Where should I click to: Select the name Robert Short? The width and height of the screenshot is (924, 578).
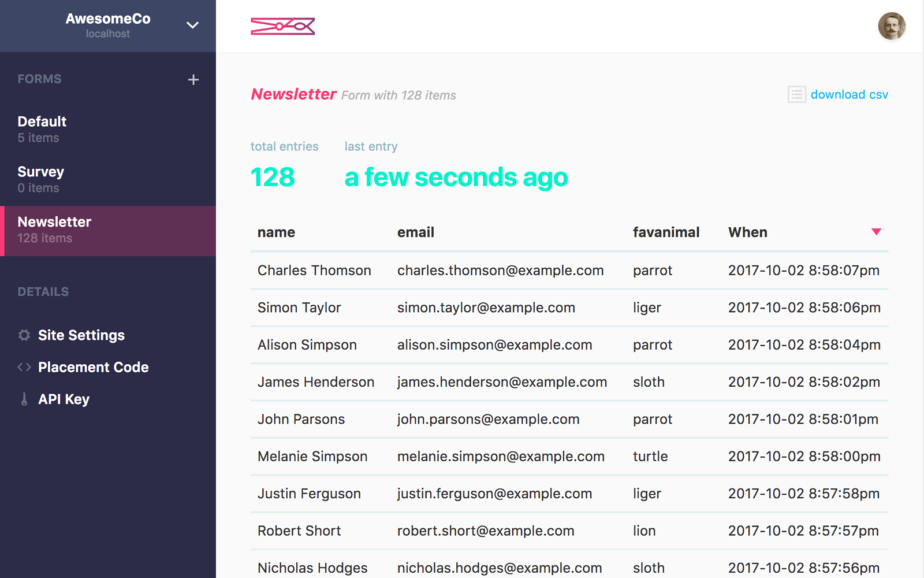coord(299,531)
